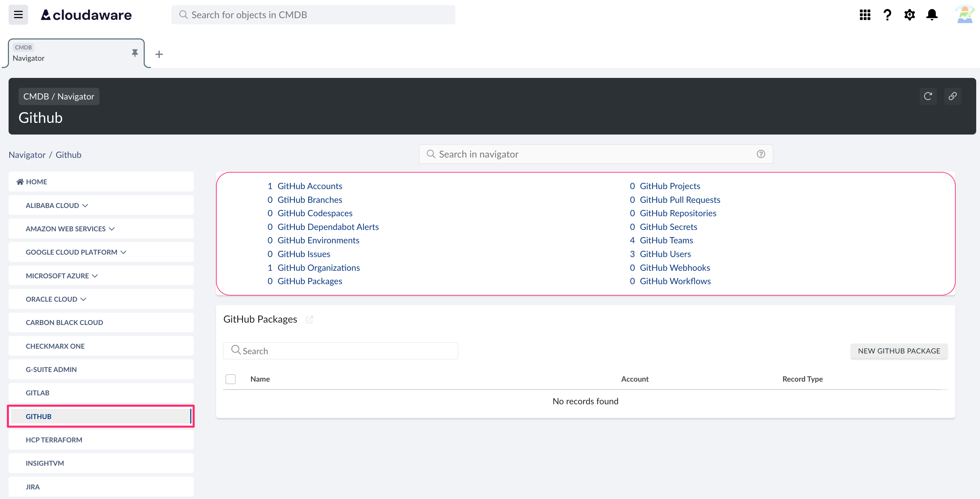
Task: Open the apps grid launcher
Action: coord(865,15)
